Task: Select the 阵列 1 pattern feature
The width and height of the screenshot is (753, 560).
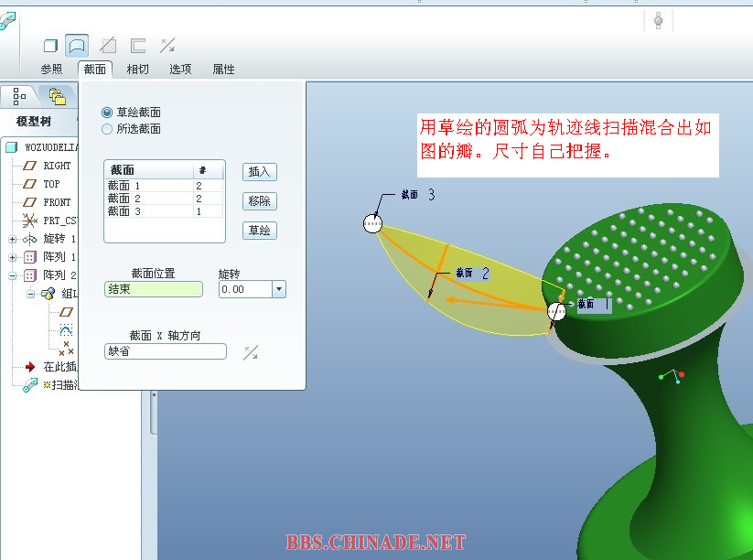Action: 50,257
